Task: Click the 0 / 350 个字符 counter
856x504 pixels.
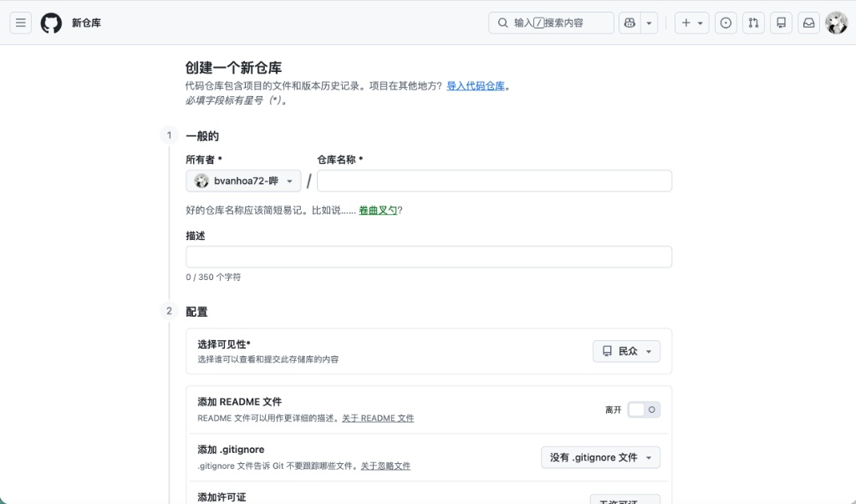Action: (213, 277)
